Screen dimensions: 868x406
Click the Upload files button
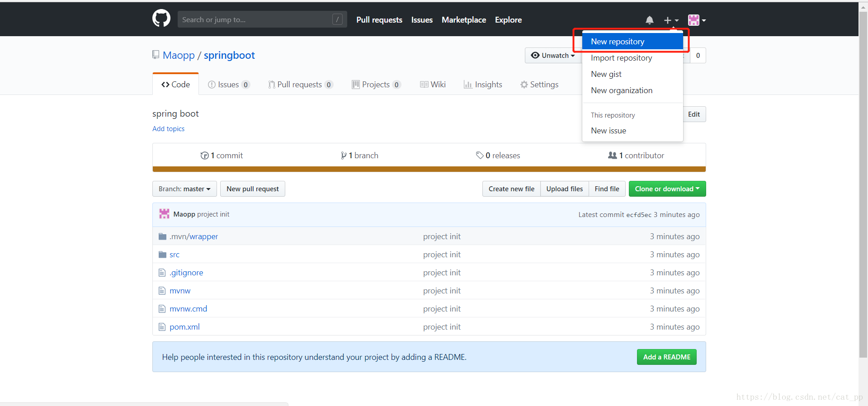pyautogui.click(x=565, y=189)
